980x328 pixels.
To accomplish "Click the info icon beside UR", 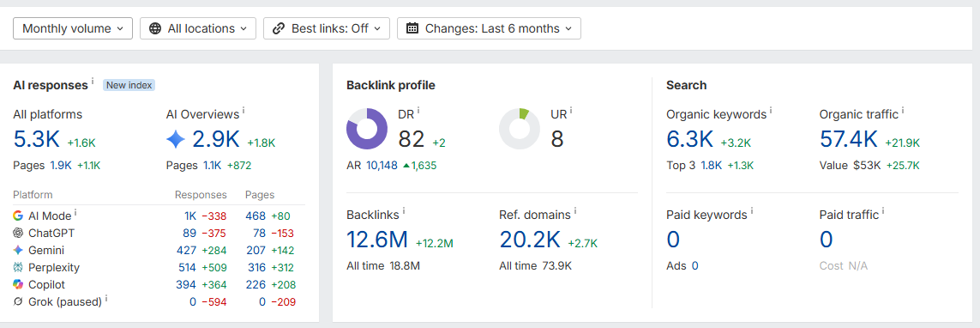I will click(571, 111).
